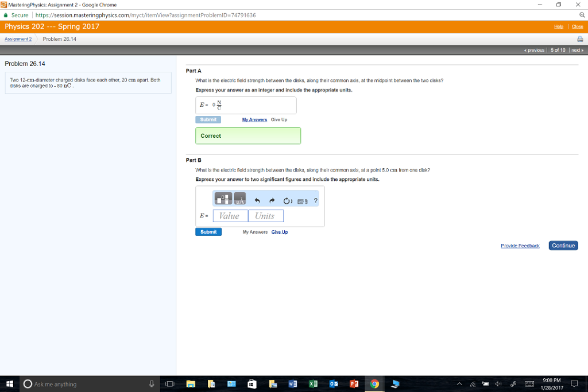Viewport: 588px width, 392px height.
Task: Click the '5 of 10' problem counter
Action: [558, 50]
